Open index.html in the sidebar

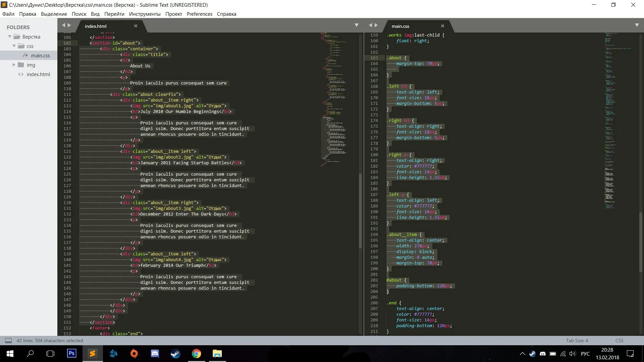pos(38,74)
